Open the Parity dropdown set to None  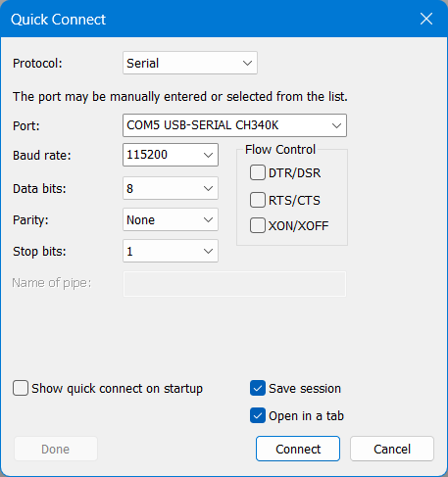pyautogui.click(x=171, y=219)
